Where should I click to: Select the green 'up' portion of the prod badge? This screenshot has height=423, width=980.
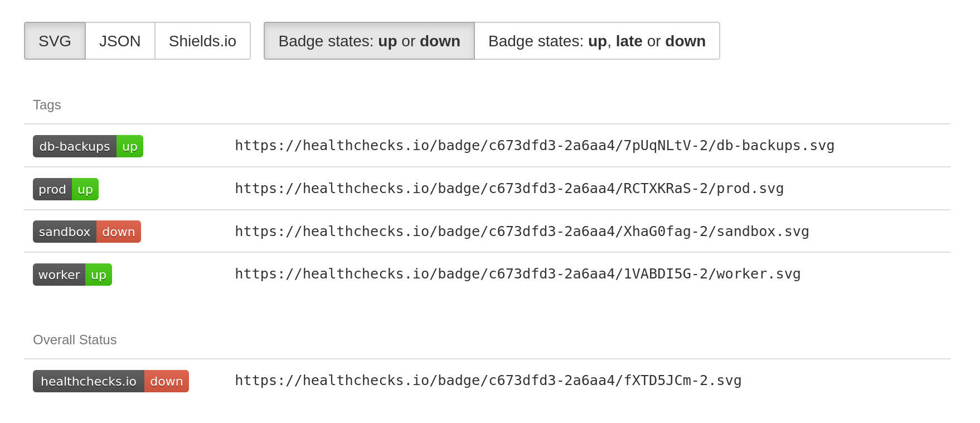[x=86, y=189]
